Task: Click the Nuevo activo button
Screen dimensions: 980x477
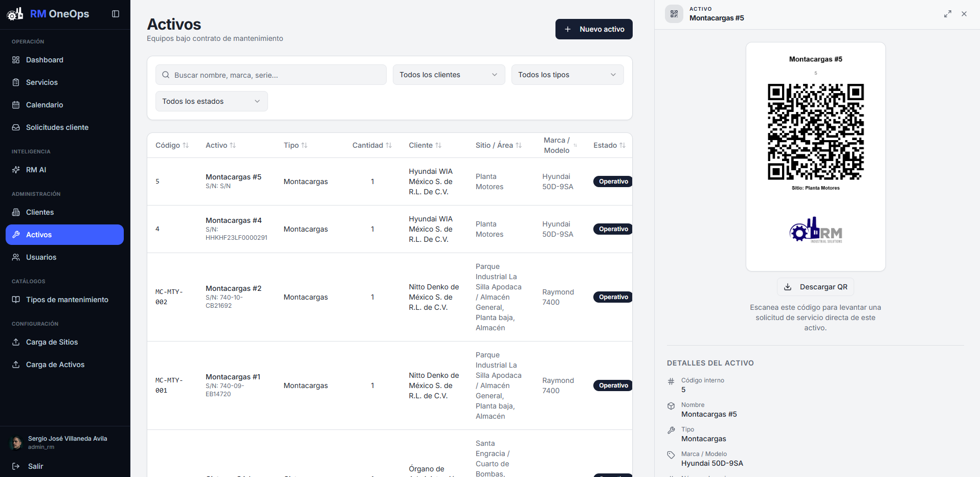Action: [594, 29]
